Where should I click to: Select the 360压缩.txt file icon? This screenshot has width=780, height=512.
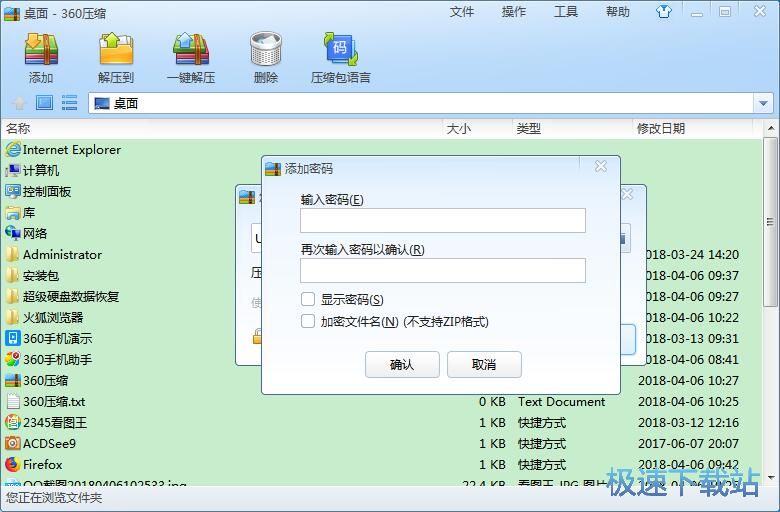13,402
